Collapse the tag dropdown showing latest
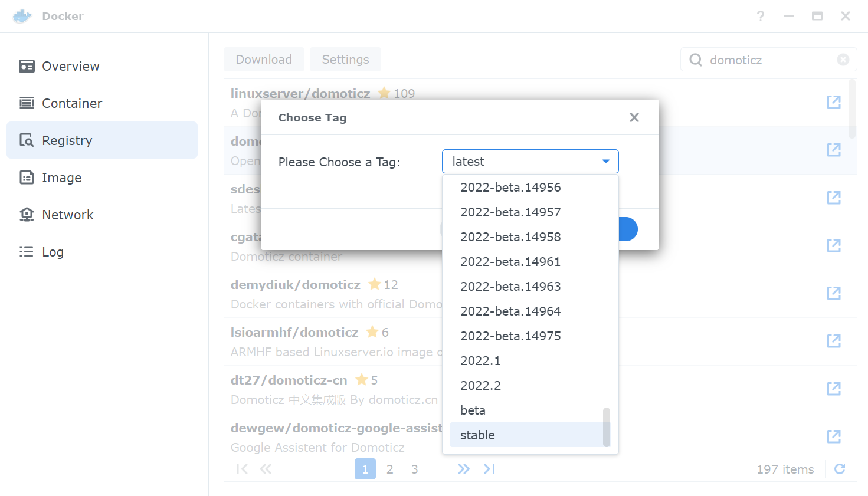Screen dimensions: 868x496 pyautogui.click(x=606, y=162)
